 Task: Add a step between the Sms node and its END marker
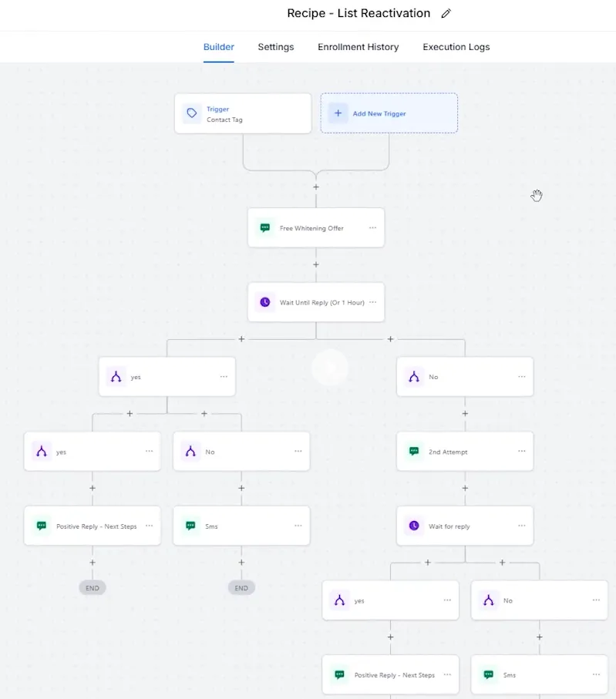[241, 563]
